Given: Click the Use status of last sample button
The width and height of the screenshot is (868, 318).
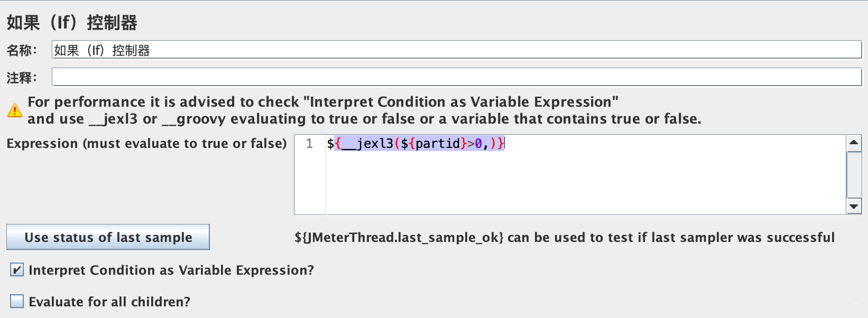Looking at the screenshot, I should (x=108, y=237).
